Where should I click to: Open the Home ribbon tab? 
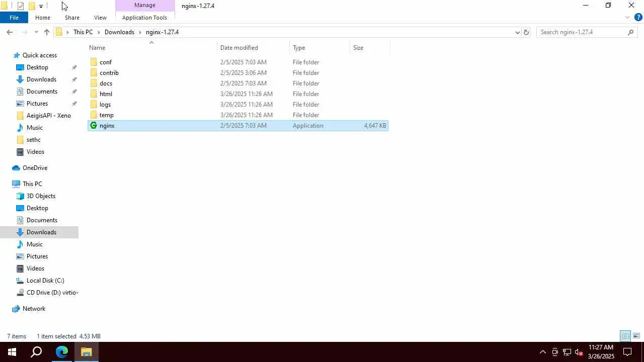(43, 18)
